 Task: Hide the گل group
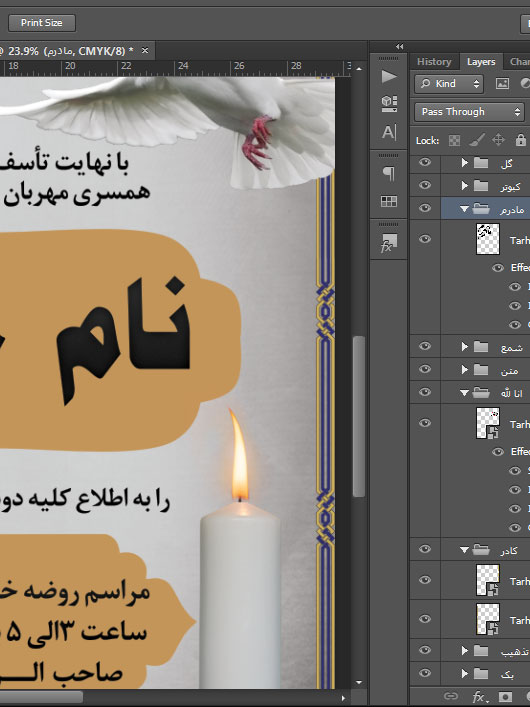[x=424, y=162]
